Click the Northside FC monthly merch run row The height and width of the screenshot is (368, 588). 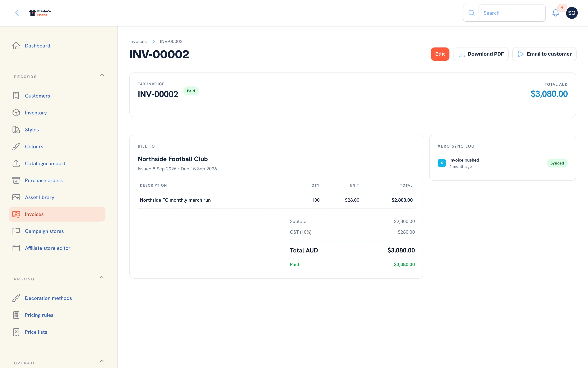pyautogui.click(x=276, y=200)
